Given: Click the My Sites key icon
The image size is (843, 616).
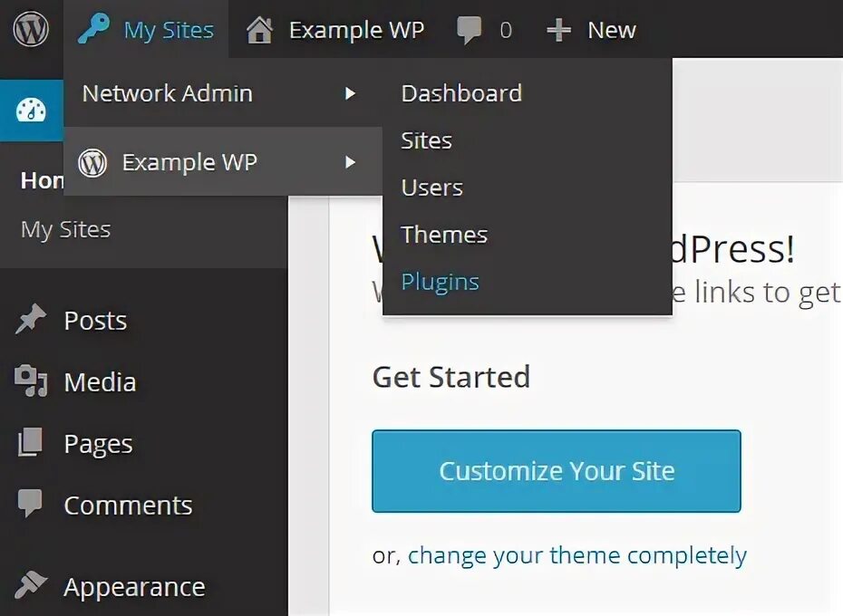Looking at the screenshot, I should (x=93, y=28).
